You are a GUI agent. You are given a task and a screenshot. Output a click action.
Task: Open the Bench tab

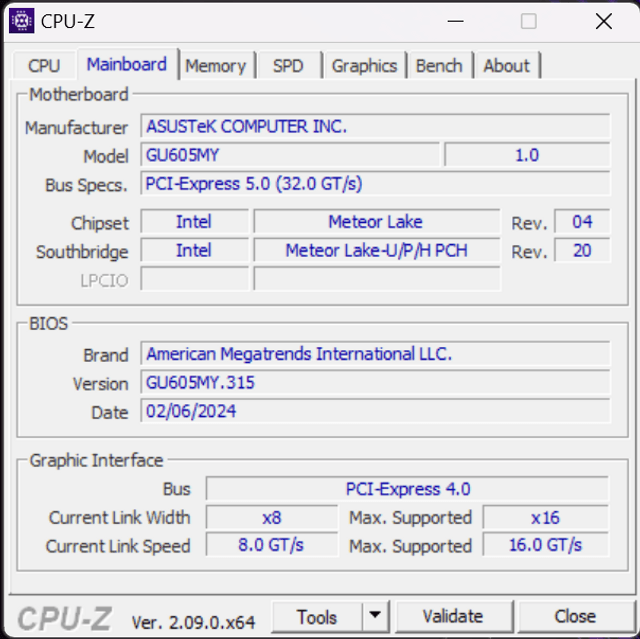tap(439, 66)
